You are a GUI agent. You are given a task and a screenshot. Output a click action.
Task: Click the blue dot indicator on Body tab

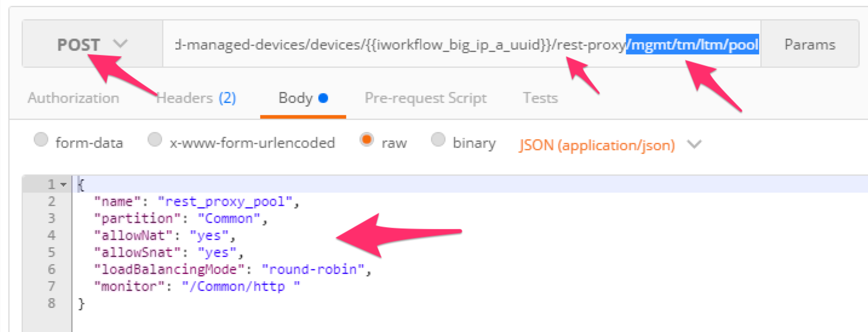(x=323, y=98)
